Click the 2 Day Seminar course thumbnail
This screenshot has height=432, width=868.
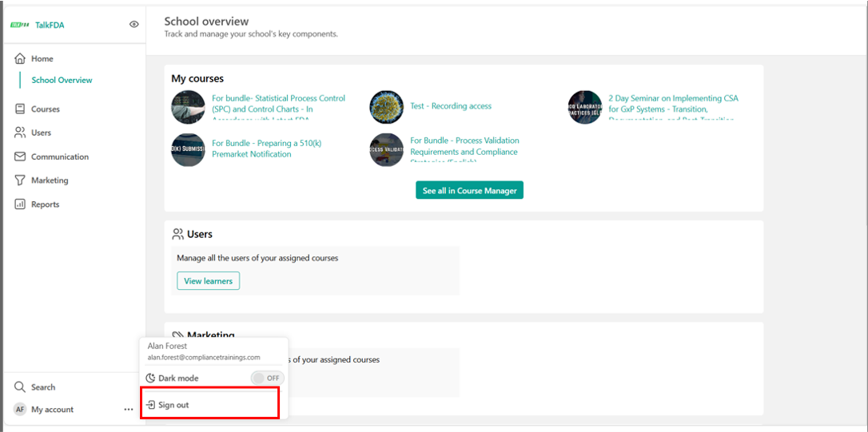[x=585, y=107]
